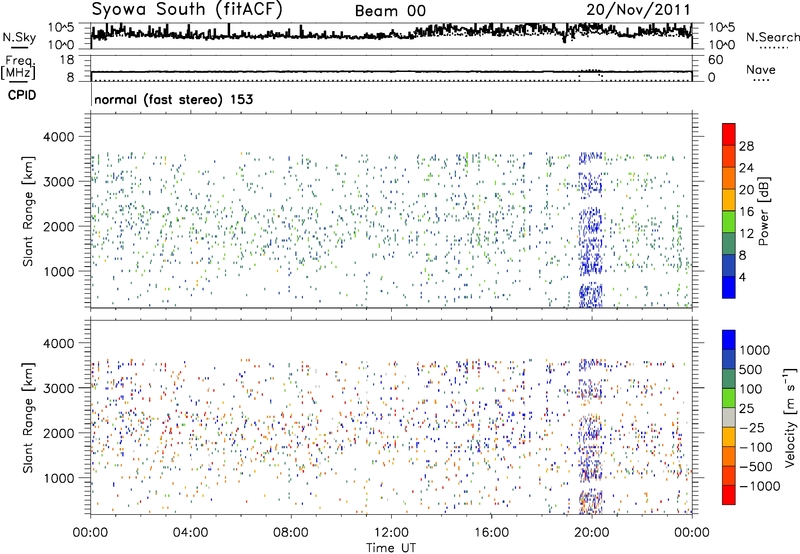Click the "100" velocity color bar label

751,389
